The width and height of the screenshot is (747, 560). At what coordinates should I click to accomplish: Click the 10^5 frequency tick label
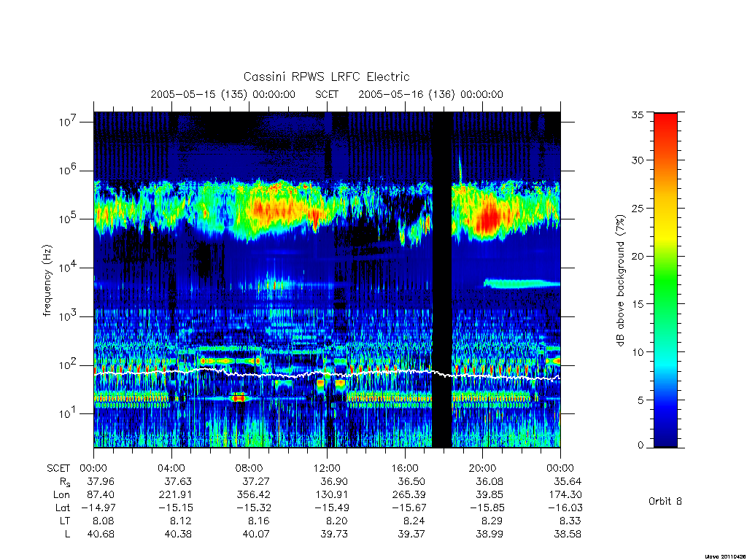66,219
